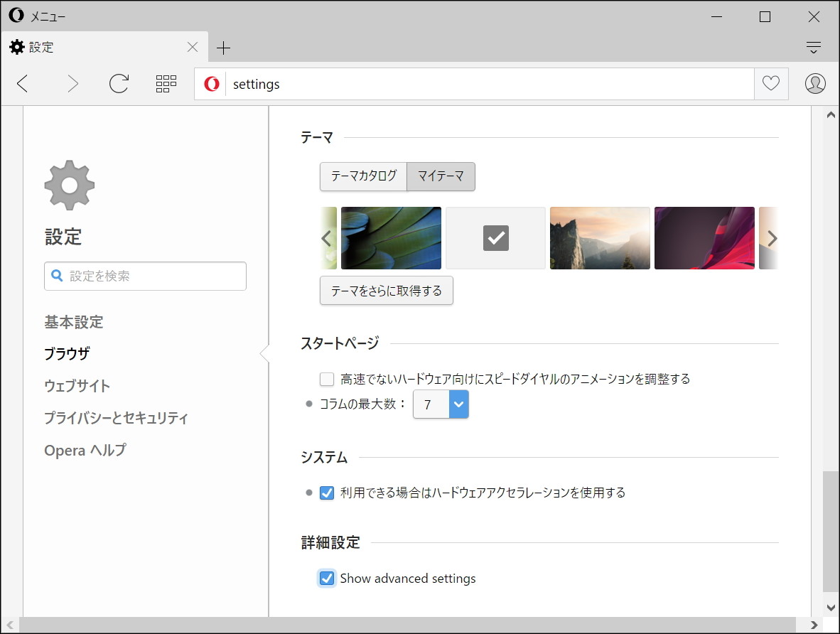
Task: Switch to the テーマカタログ tab
Action: [x=363, y=176]
